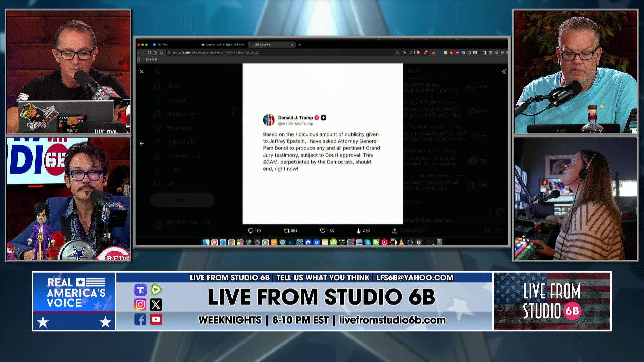The width and height of the screenshot is (644, 362).
Task: Repost the tweet with the 551 retweet icon
Action: click(x=290, y=231)
